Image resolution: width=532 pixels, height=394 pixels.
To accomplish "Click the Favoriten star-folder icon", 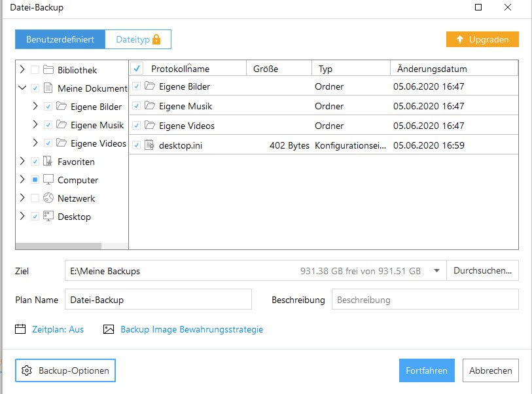I will tap(48, 162).
